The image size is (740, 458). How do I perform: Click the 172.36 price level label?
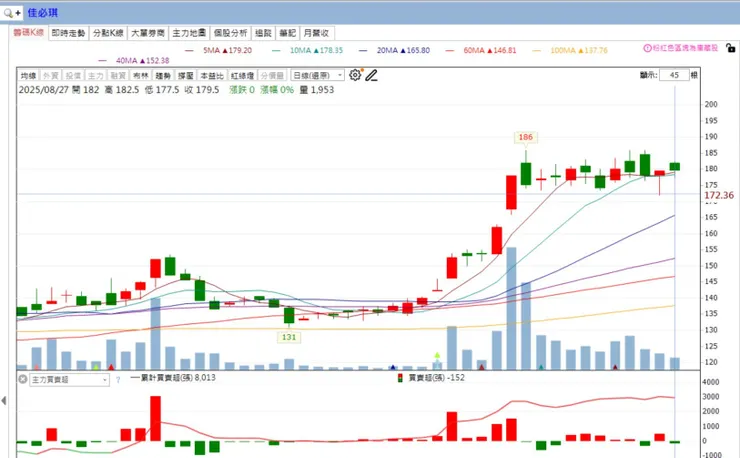pyautogui.click(x=719, y=195)
